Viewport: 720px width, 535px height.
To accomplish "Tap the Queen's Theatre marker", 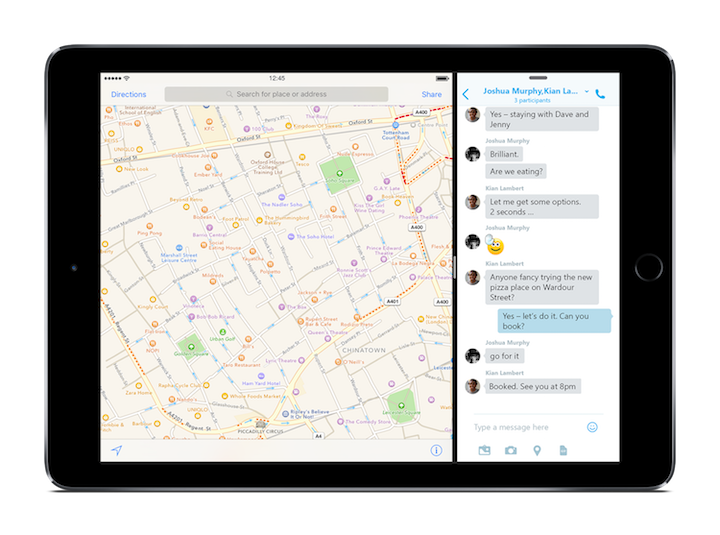I will pos(327,339).
